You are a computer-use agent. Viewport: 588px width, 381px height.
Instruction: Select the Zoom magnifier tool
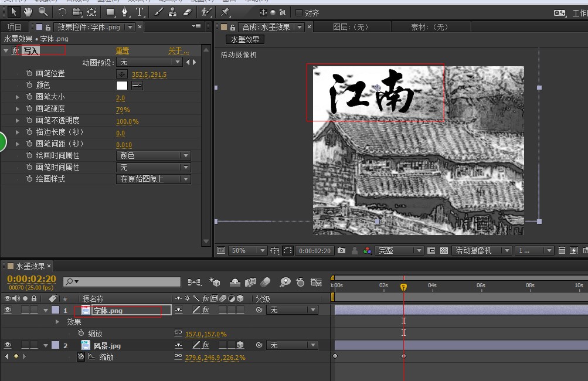(43, 12)
